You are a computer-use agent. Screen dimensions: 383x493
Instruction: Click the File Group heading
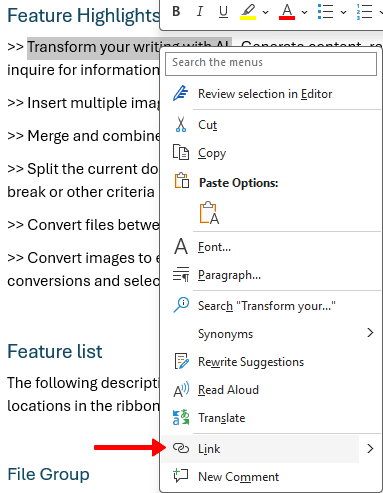(48, 474)
